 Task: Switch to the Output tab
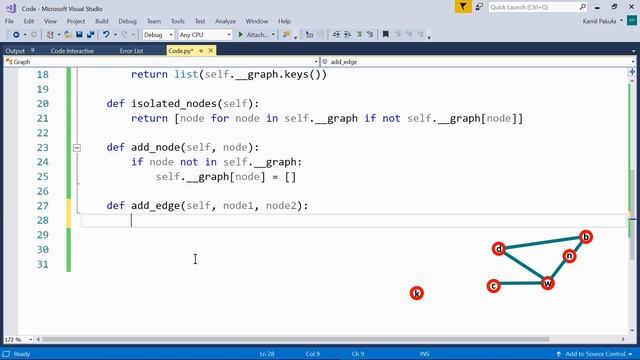[15, 51]
